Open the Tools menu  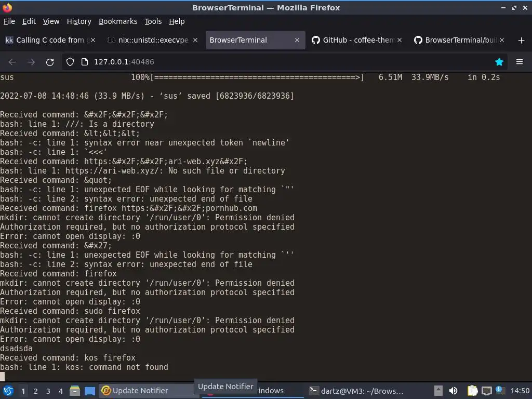coord(153,21)
